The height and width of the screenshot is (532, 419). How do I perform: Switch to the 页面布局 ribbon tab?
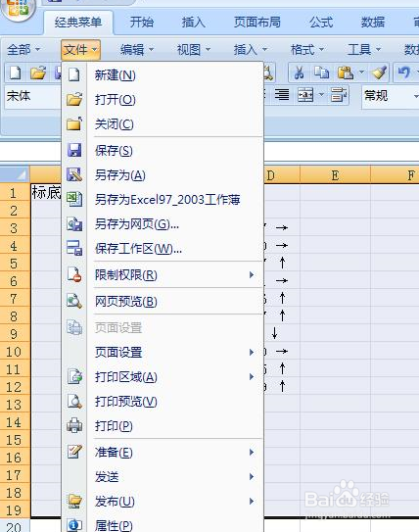pyautogui.click(x=256, y=23)
